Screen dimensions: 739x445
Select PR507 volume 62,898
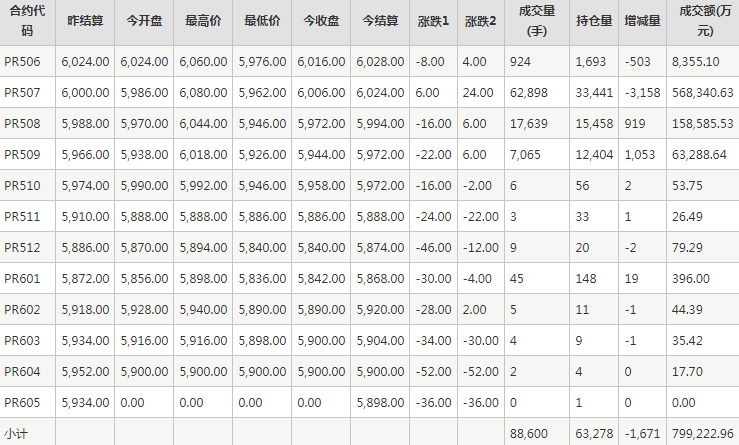point(529,93)
